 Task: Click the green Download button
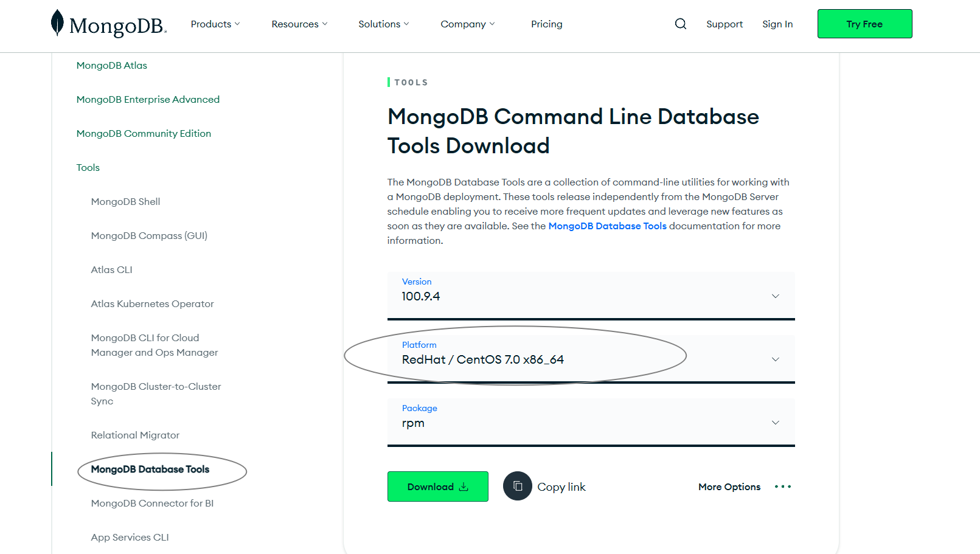coord(432,486)
